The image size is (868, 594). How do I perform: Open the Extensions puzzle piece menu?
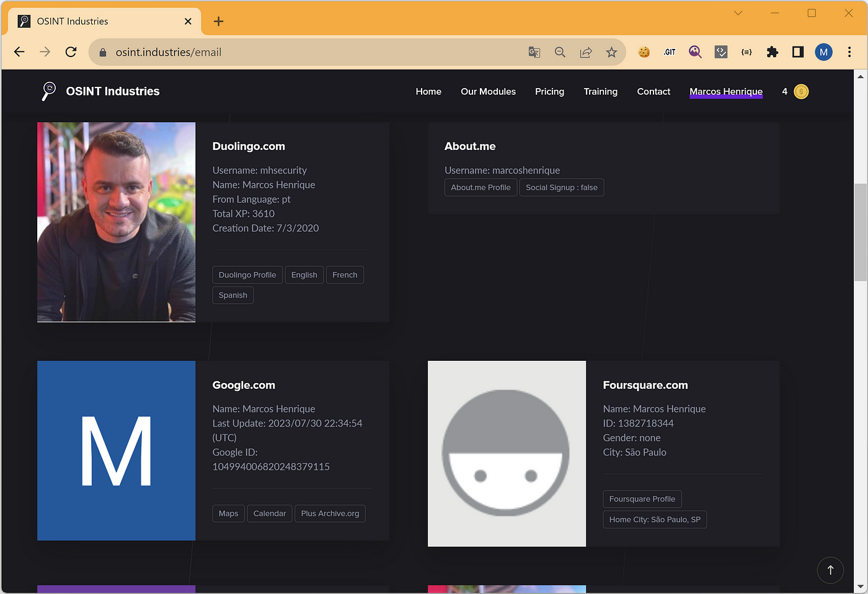pos(773,52)
